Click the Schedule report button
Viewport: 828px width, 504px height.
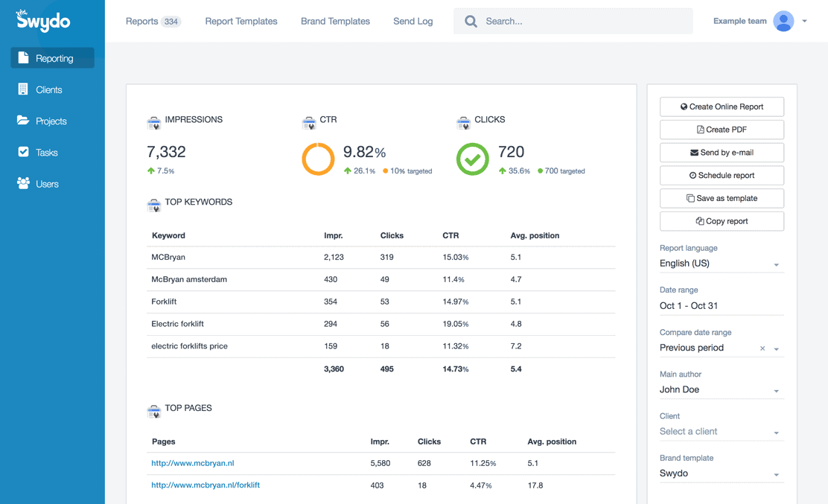pos(721,175)
